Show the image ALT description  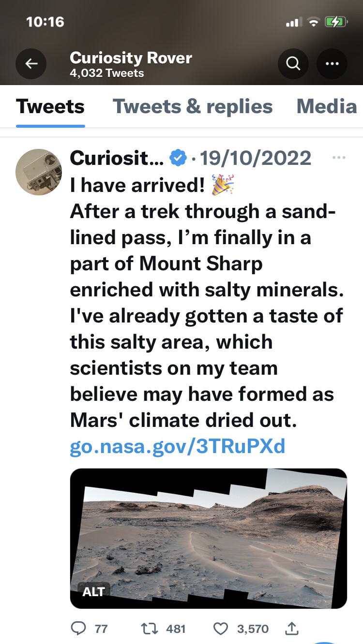[x=94, y=591]
